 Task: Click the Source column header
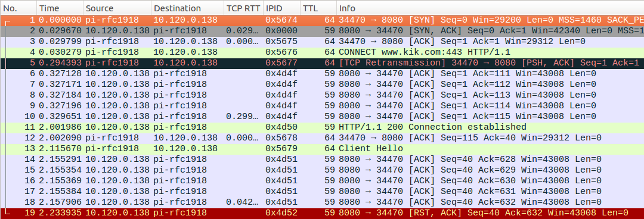coord(117,8)
